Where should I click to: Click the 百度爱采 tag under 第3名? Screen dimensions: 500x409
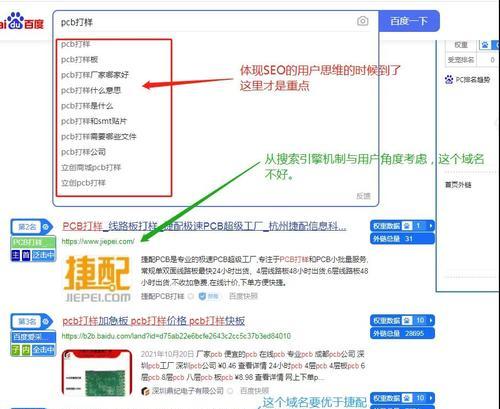point(33,337)
